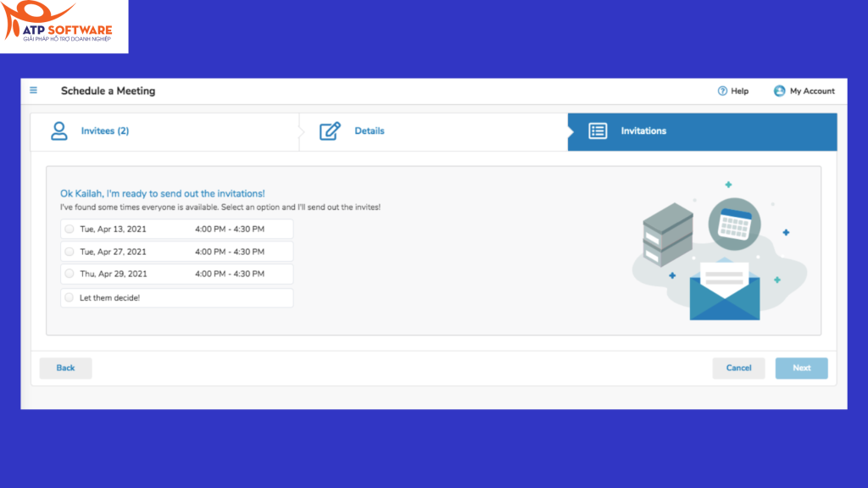Select the Thu, Apr 29, 2021 radio option

pos(70,274)
